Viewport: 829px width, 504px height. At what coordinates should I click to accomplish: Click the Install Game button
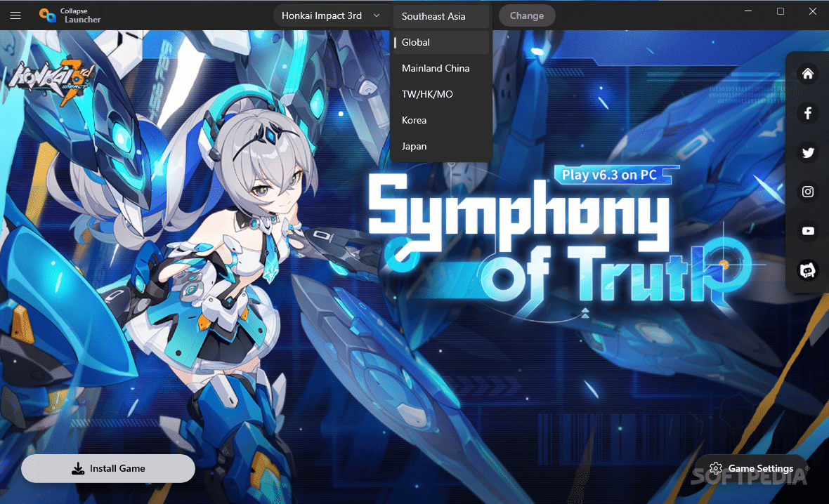[x=108, y=469]
